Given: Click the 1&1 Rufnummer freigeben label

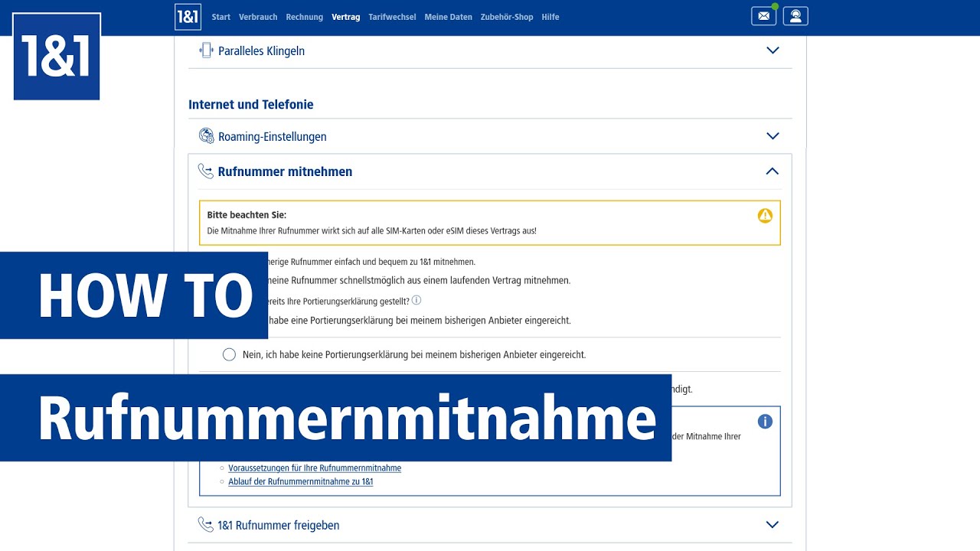Looking at the screenshot, I should click(x=279, y=525).
